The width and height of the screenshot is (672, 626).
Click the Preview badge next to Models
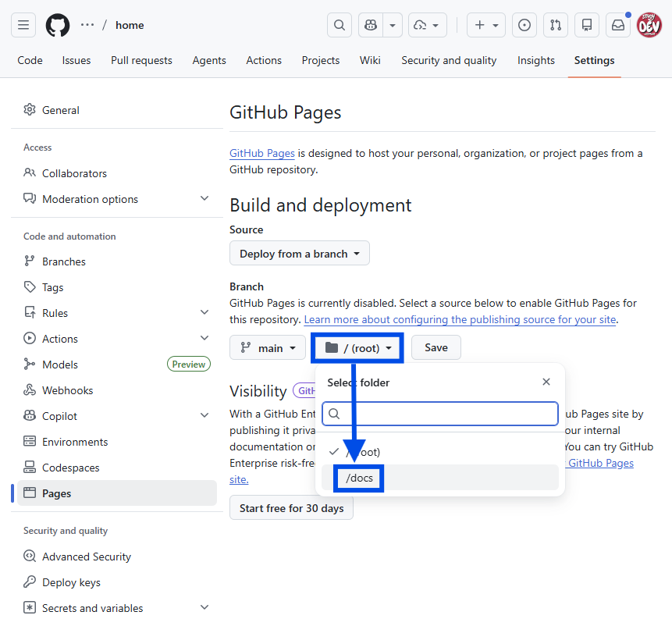tap(189, 365)
